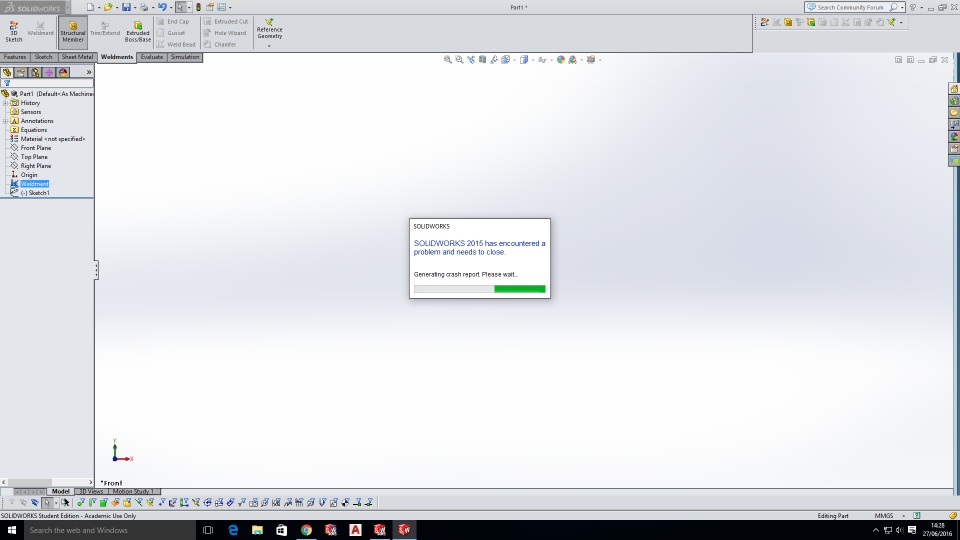960x540 pixels.
Task: Open the FeatureManager design tree tab
Action: click(x=7, y=72)
